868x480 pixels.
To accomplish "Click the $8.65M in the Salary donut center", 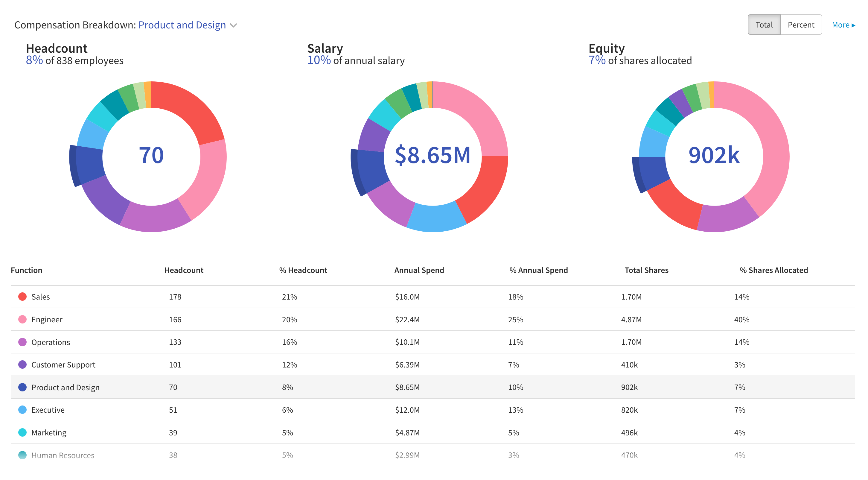I will [x=433, y=155].
